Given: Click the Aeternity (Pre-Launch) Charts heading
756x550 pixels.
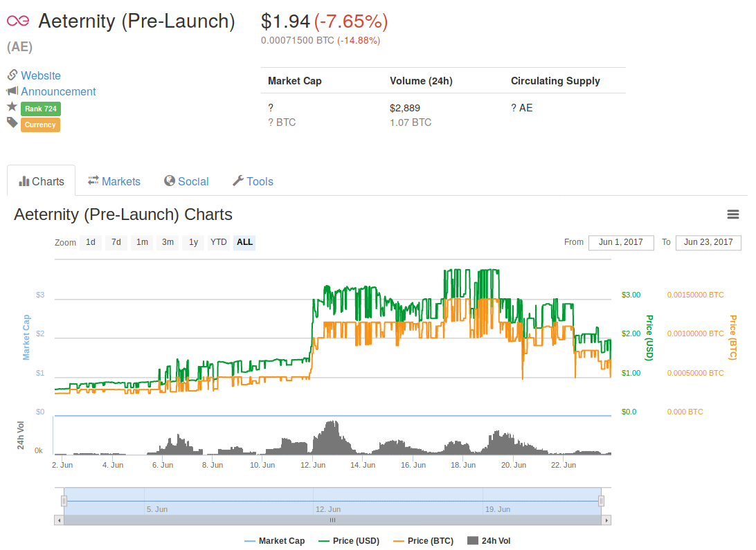Looking at the screenshot, I should [x=123, y=214].
